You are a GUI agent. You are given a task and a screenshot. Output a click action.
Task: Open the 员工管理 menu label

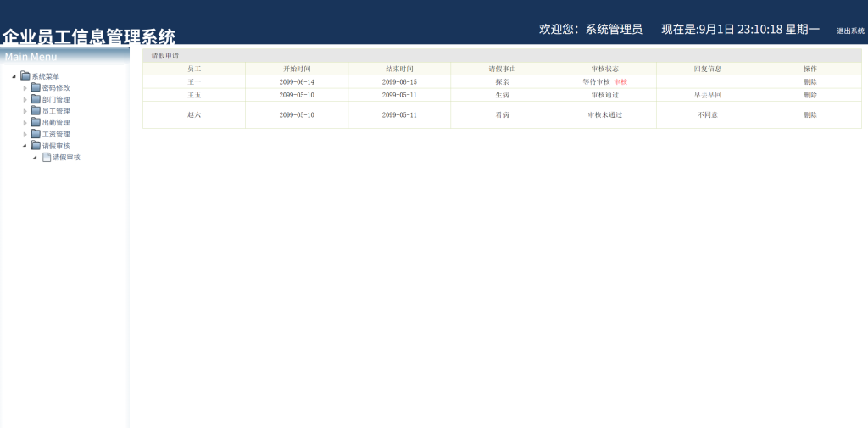pos(56,111)
